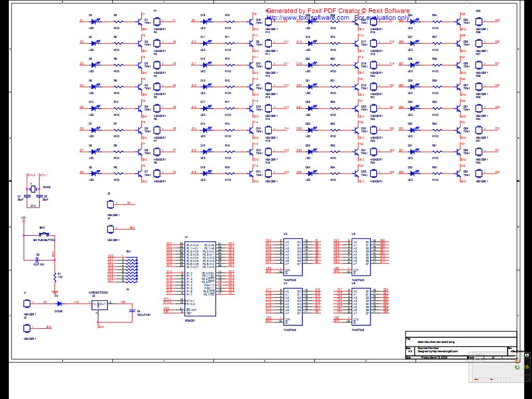Select the D3 LED symbol in first row
Image resolution: width=532 pixels, height=399 pixels.
pyautogui.click(x=94, y=21)
